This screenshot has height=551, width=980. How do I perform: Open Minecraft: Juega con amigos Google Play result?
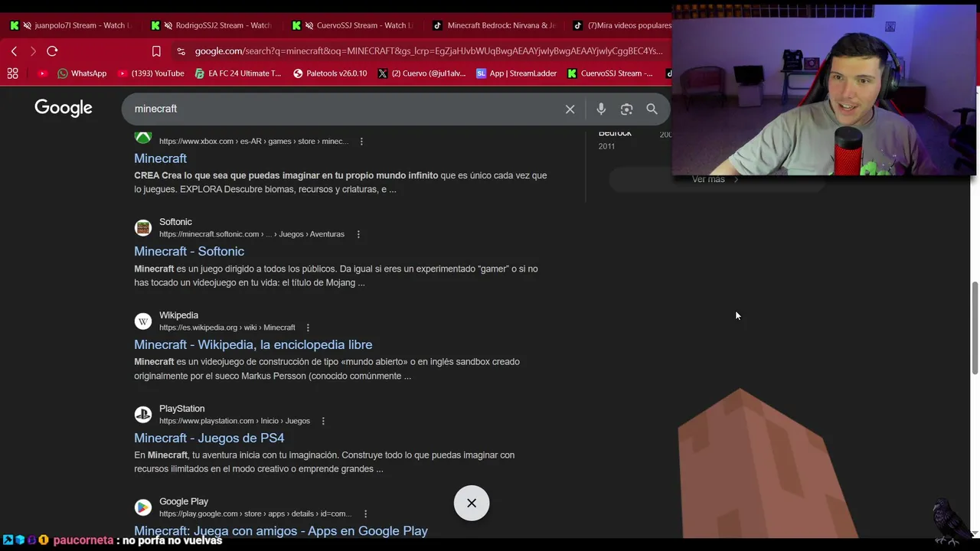pos(281,530)
